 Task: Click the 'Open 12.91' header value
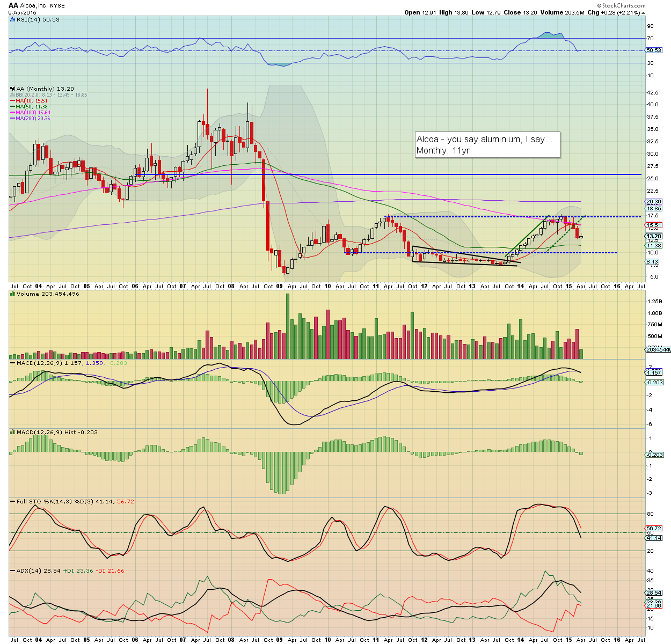pos(420,12)
